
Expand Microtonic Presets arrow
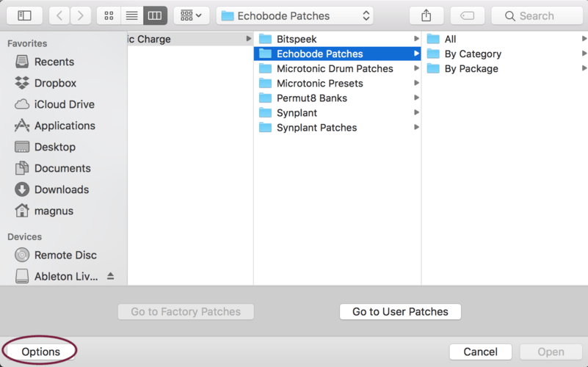coord(416,83)
